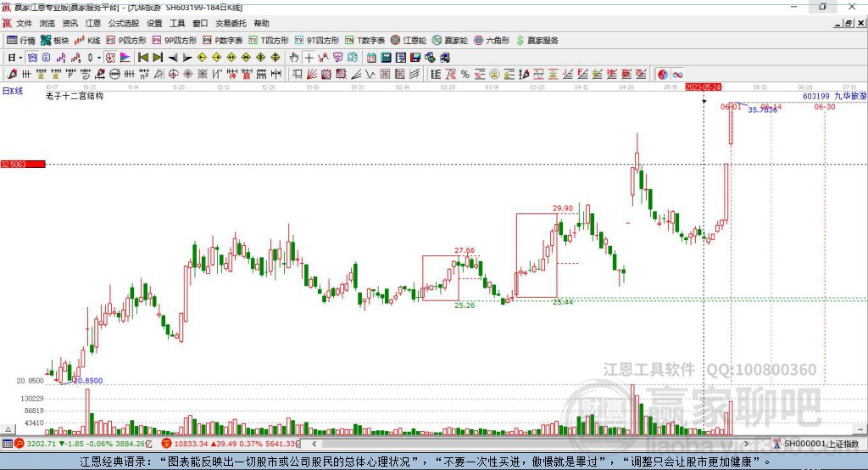Click right arrow of horizontal scrollbar

pos(746,444)
